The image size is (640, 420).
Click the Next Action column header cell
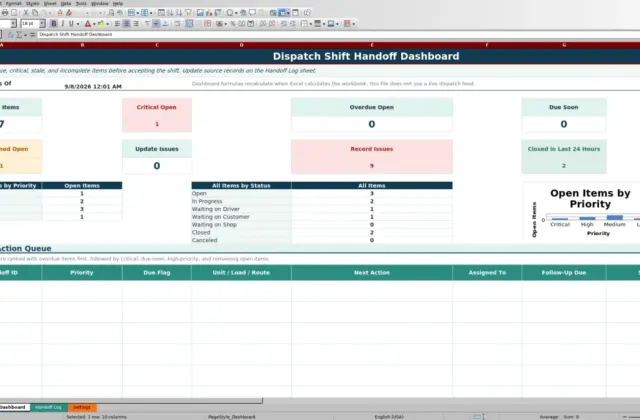(372, 273)
